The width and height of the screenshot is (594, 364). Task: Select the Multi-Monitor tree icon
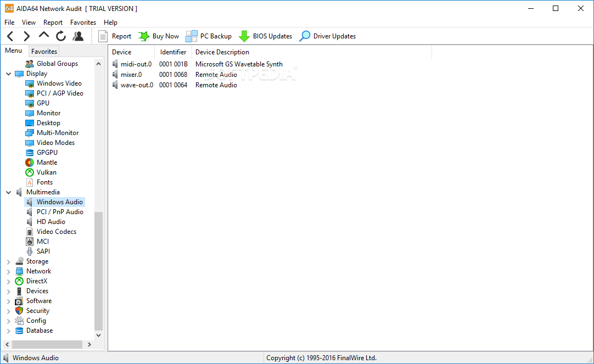click(x=30, y=132)
